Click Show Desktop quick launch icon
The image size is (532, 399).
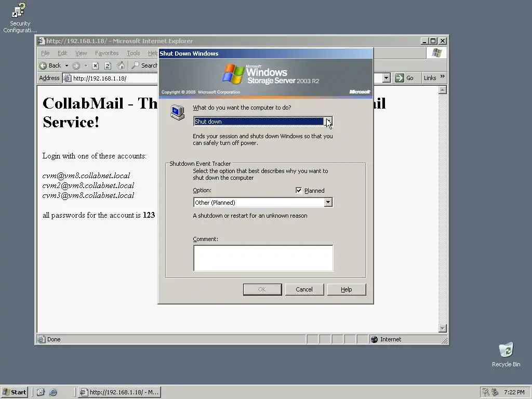click(x=41, y=392)
